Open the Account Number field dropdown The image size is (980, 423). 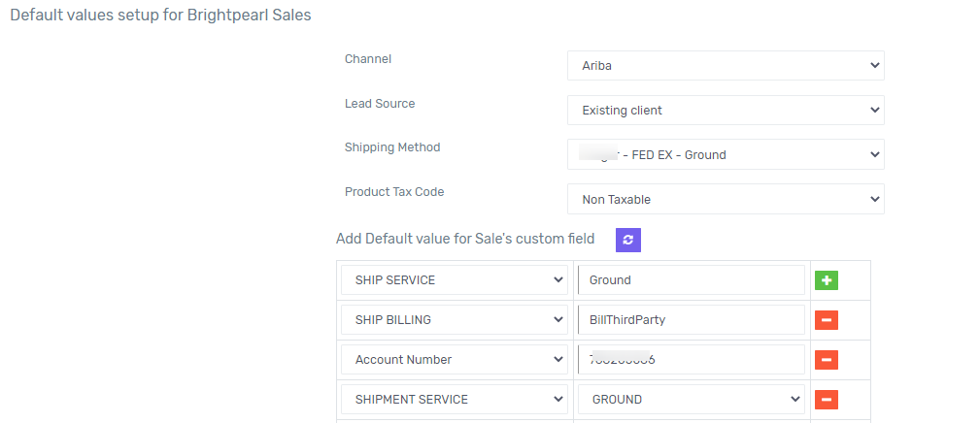click(455, 360)
